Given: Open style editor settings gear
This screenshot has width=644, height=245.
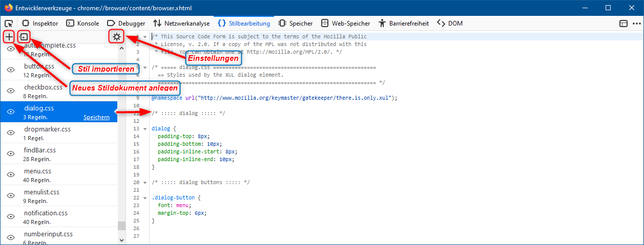Looking at the screenshot, I should [x=117, y=37].
